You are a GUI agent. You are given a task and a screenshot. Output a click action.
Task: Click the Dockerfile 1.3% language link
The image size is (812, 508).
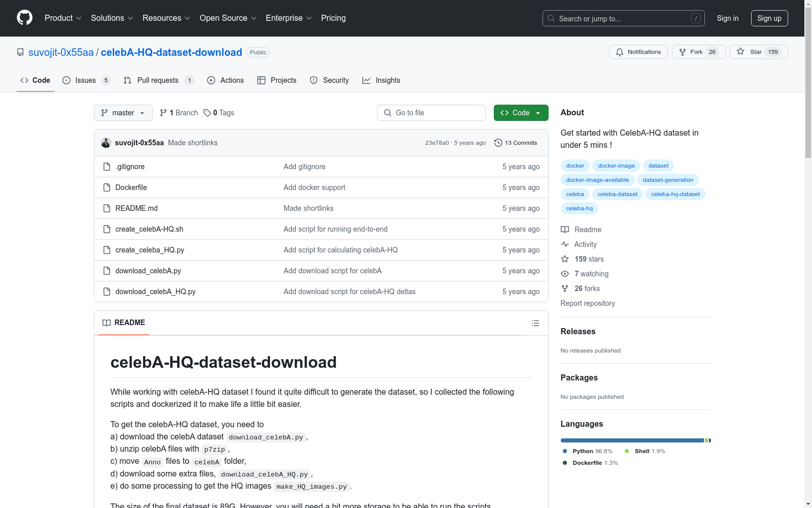click(590, 463)
